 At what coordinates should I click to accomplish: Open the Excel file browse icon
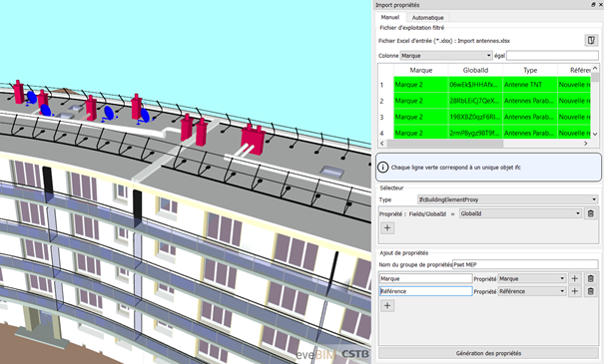point(591,40)
